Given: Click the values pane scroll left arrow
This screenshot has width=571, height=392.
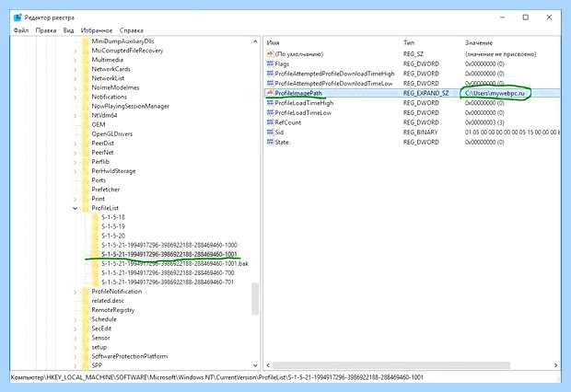Looking at the screenshot, I should coord(268,365).
